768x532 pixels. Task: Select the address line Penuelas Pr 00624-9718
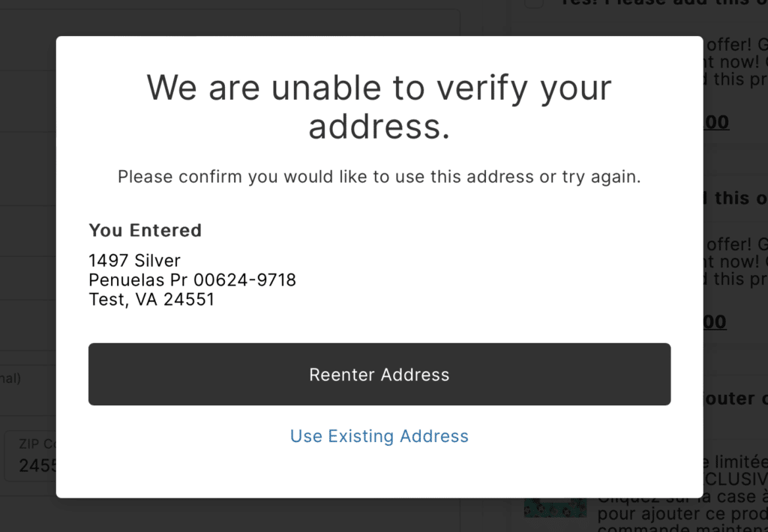click(x=193, y=279)
